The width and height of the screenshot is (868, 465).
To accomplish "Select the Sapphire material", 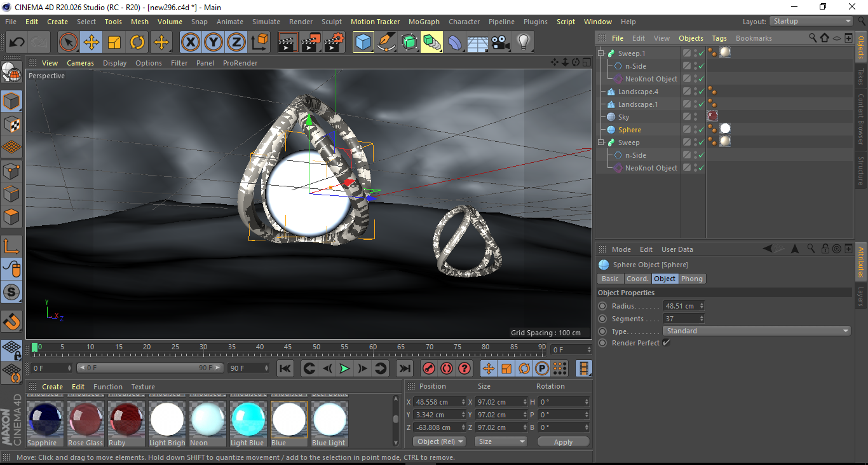I will [44, 420].
